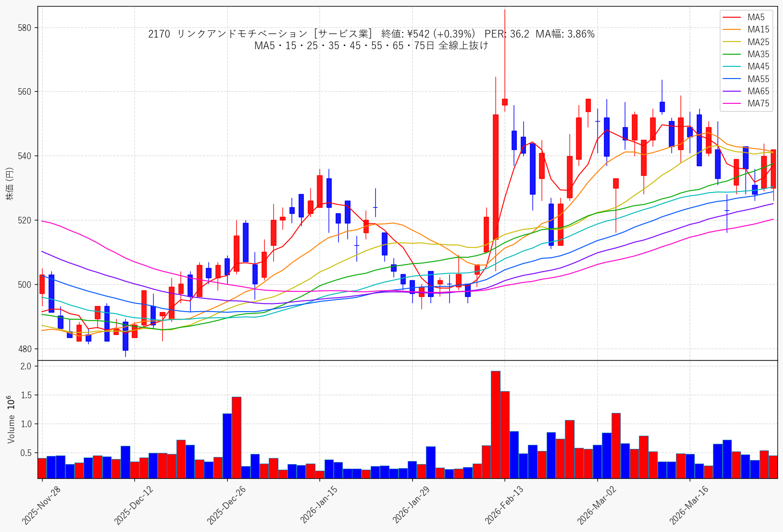Click the Volume axis label
The height and width of the screenshot is (532, 783).
[11, 419]
